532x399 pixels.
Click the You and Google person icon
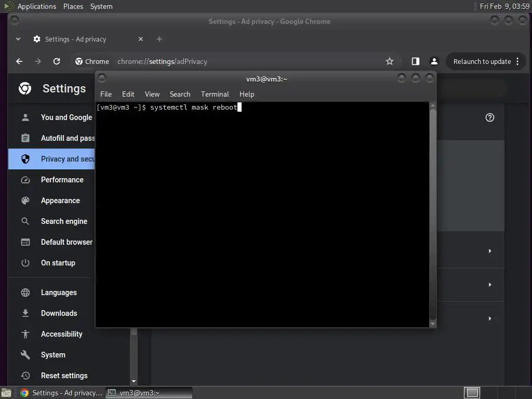pos(25,117)
